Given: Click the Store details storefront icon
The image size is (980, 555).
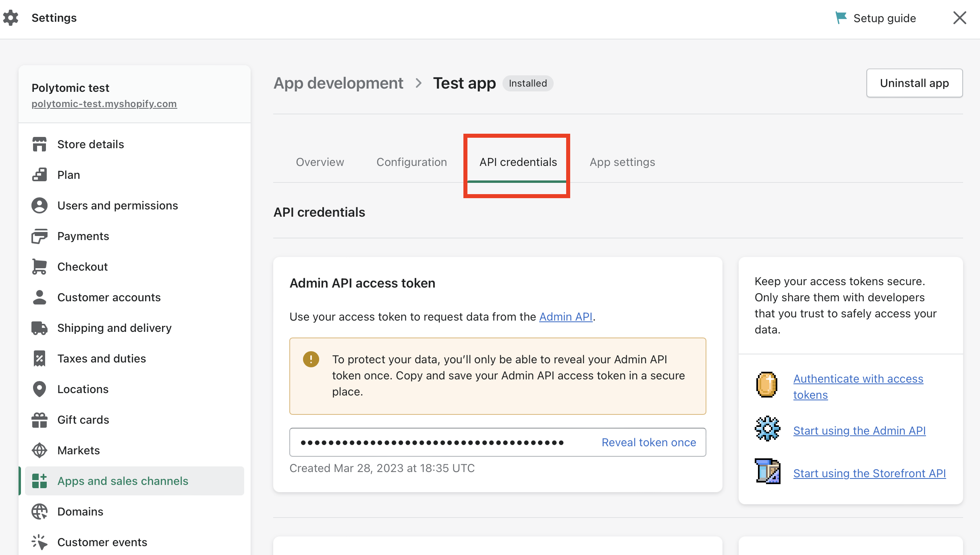Looking at the screenshot, I should click(x=39, y=144).
